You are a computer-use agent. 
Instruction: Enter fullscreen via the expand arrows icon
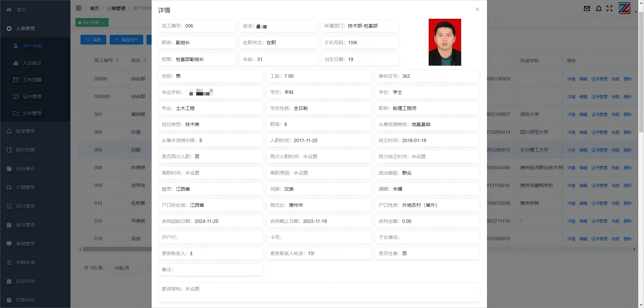(x=609, y=8)
